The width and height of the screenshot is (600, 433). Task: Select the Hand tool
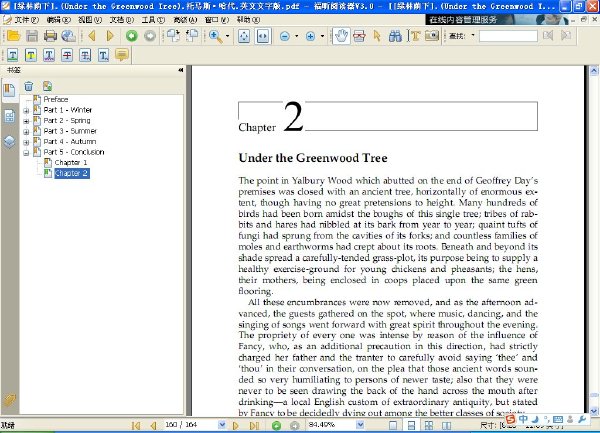coord(341,36)
